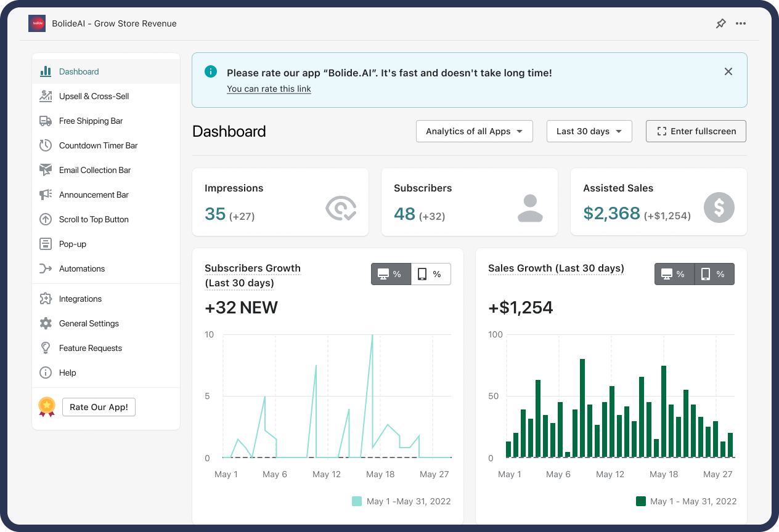
Task: Toggle mobile view on Subscribers Growth chart
Action: click(x=431, y=274)
